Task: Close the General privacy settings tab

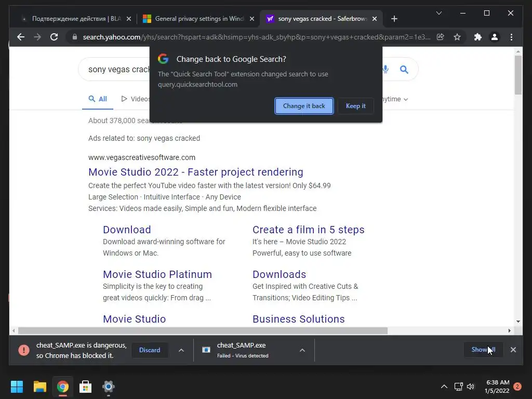Action: click(252, 19)
